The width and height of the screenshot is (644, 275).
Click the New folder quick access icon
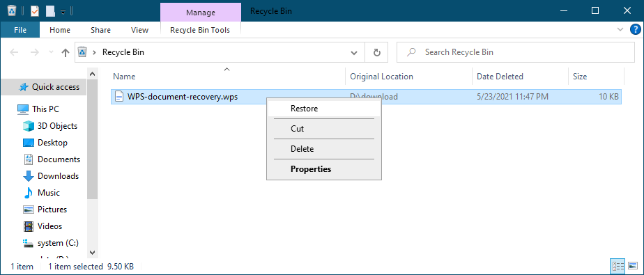[x=50, y=11]
